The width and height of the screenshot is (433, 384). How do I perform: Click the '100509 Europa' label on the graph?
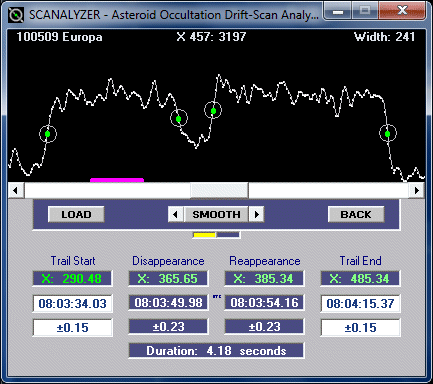(x=59, y=37)
